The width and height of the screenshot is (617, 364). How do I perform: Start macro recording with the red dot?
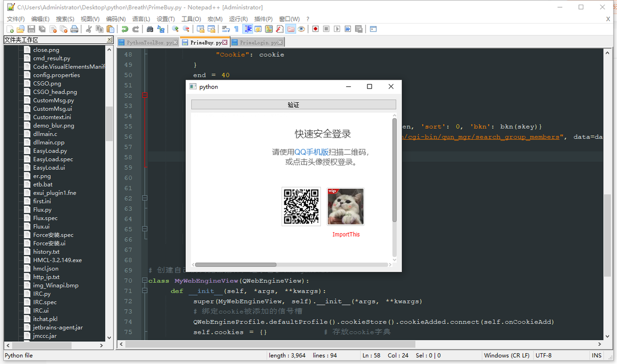click(x=316, y=29)
